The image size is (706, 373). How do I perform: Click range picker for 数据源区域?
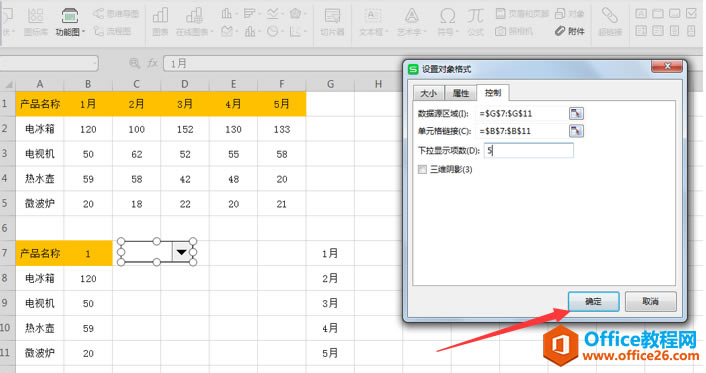coord(576,114)
